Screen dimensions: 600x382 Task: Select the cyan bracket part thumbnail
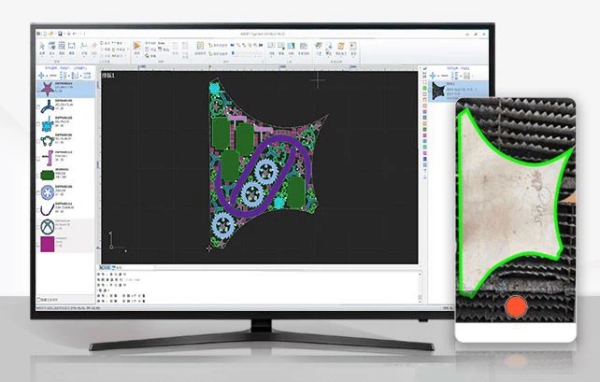tap(47, 124)
